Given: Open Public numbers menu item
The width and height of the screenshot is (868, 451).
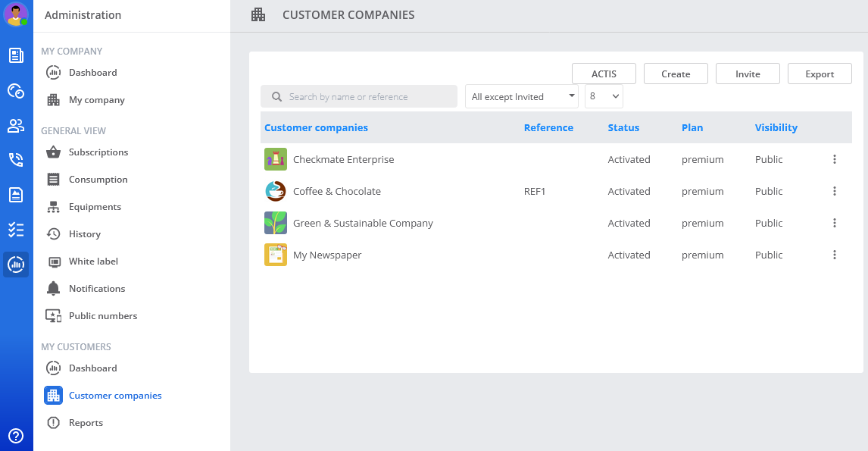Looking at the screenshot, I should [x=103, y=316].
